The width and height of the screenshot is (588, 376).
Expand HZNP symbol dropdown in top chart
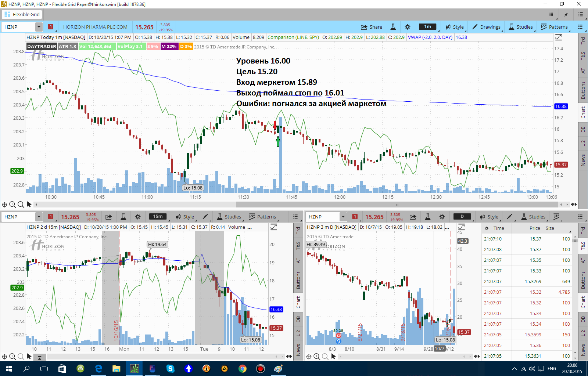39,27
